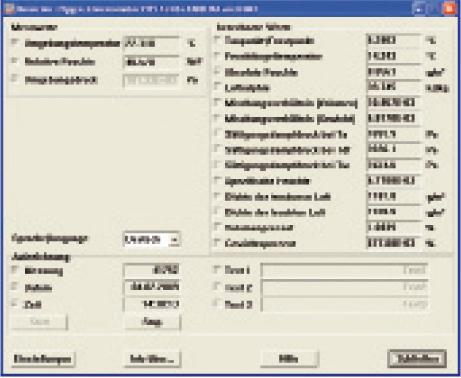Viewport: 461px width, 378px height.
Task: Toggle the Datum checkbox under Aufzeichnung
Action: [15, 286]
